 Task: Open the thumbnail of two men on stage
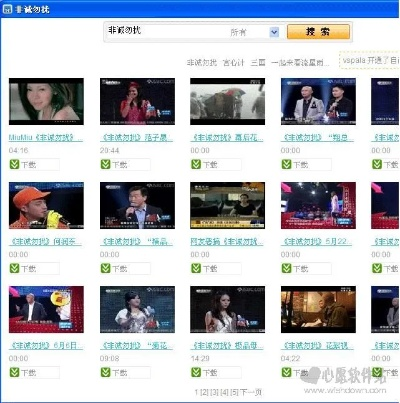[318, 102]
